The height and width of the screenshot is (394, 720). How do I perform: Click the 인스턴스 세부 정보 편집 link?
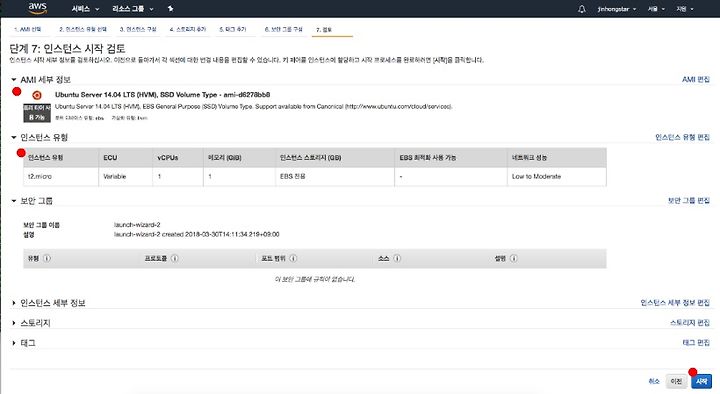(x=675, y=303)
